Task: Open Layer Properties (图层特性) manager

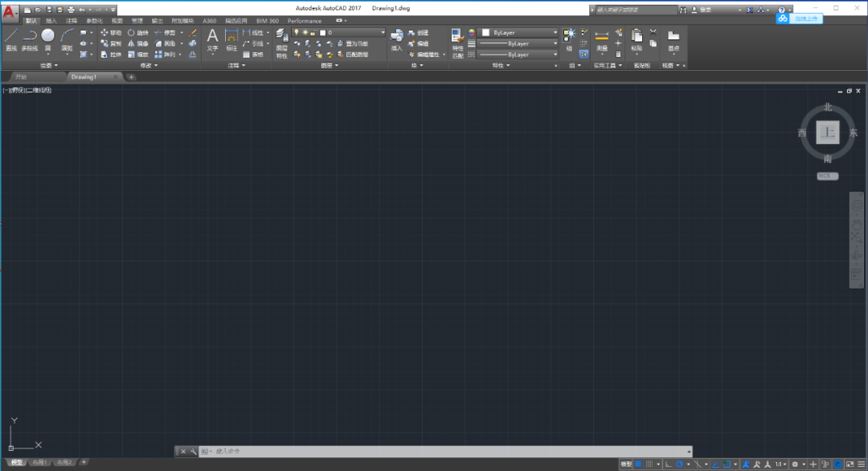Action: coord(281,43)
